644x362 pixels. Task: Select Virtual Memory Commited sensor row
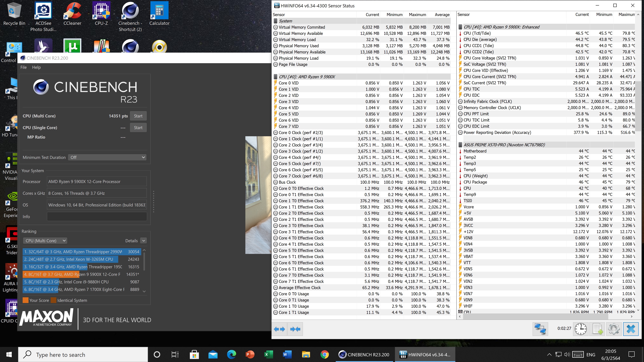click(x=362, y=27)
